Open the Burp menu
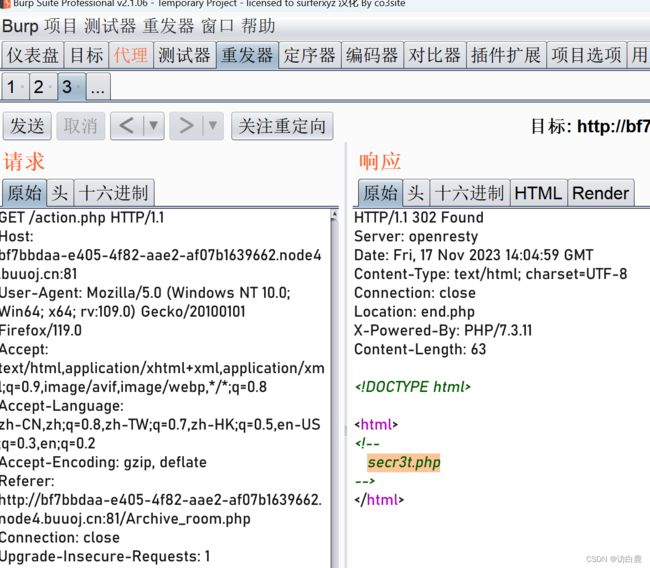This screenshot has height=568, width=650. coord(20,26)
